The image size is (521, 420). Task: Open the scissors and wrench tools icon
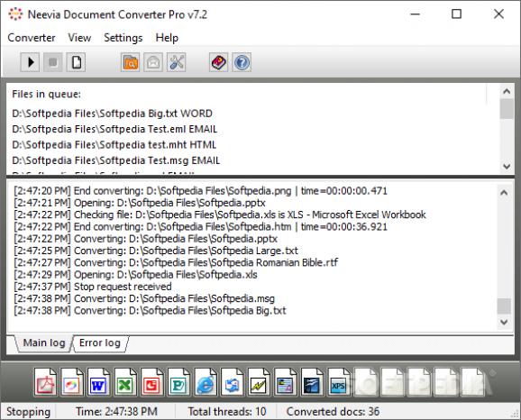[x=176, y=62]
